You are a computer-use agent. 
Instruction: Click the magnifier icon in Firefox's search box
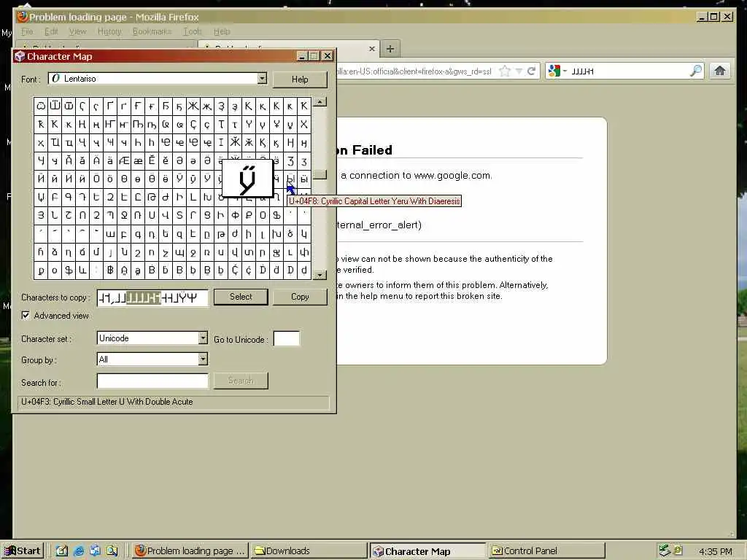tap(695, 71)
